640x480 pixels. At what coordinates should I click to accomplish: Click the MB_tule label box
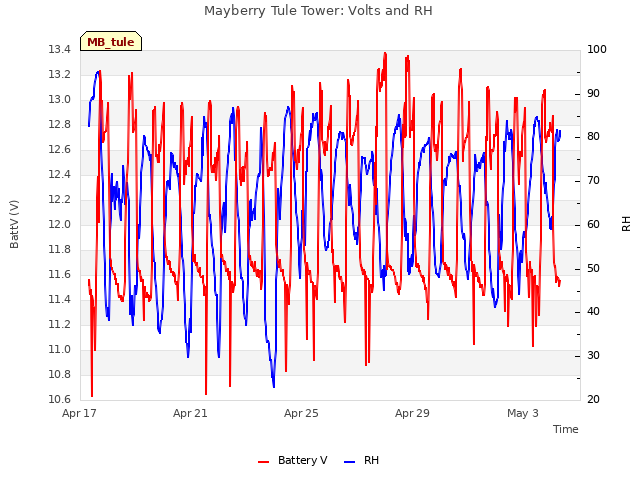[111, 41]
